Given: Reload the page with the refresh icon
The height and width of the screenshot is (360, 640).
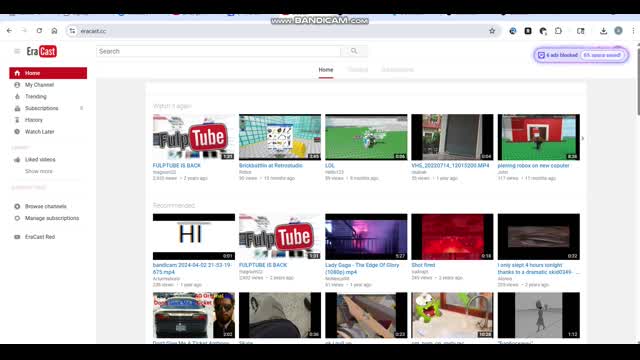Looking at the screenshot, I should pyautogui.click(x=39, y=31).
